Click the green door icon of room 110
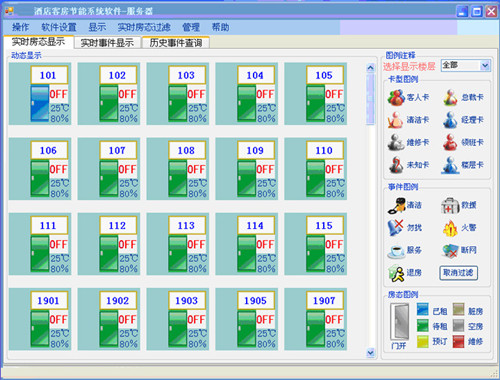Viewport: 500px width, 380px height. coord(315,178)
